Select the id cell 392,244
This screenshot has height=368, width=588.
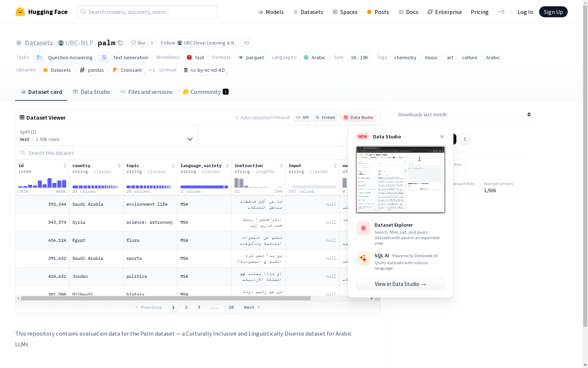[42, 204]
